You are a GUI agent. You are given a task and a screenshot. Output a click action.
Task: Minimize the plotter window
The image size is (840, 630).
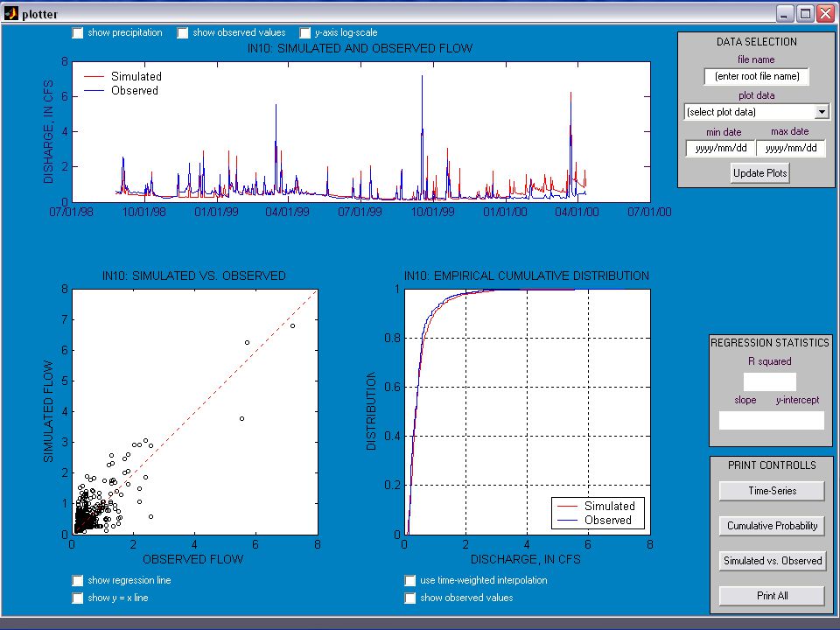pos(785,13)
